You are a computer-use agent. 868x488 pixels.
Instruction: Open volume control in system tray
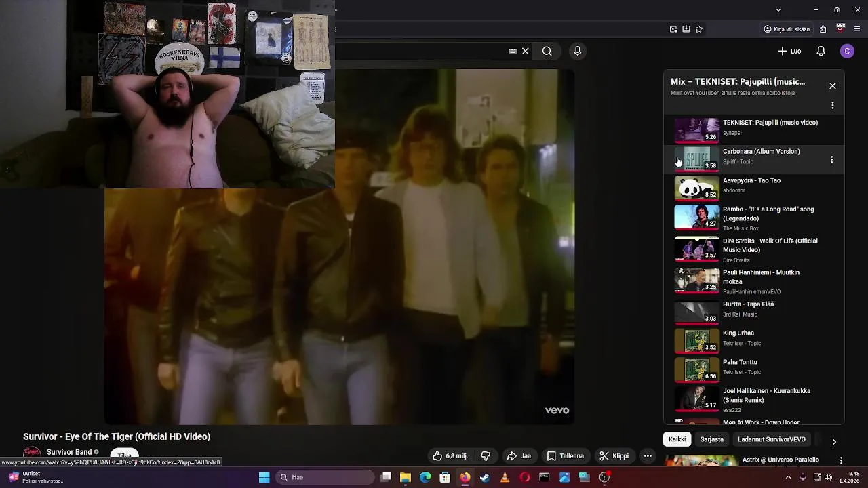click(x=828, y=477)
